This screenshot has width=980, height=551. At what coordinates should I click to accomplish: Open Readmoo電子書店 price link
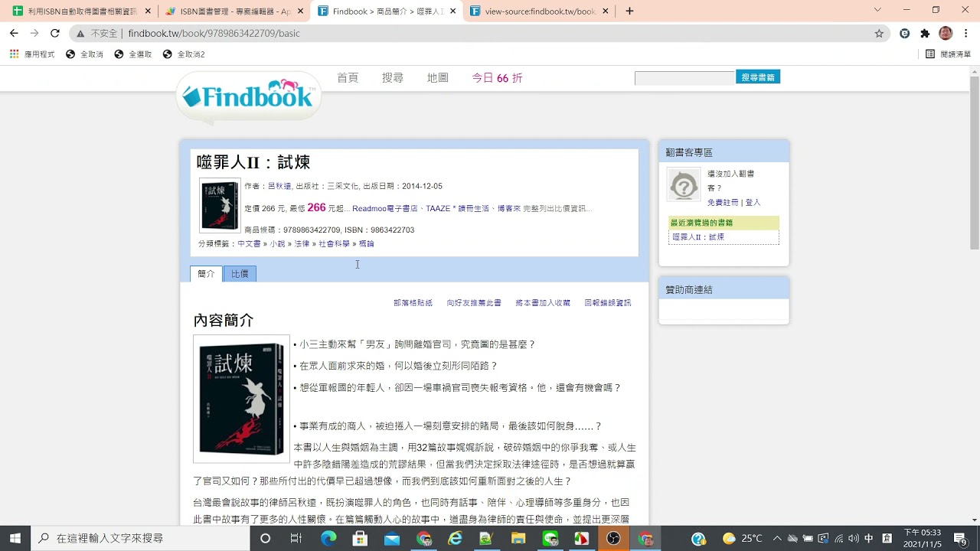click(x=385, y=208)
